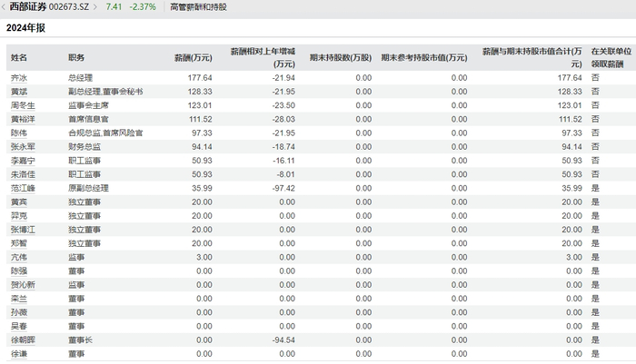Select the -16.11 salary change value

(283, 161)
